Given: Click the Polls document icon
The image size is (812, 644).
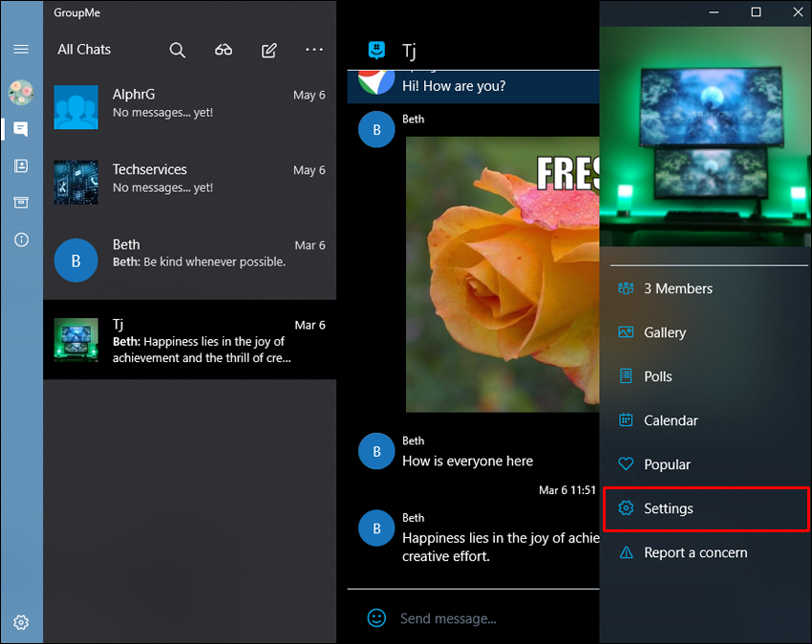Looking at the screenshot, I should 626,376.
